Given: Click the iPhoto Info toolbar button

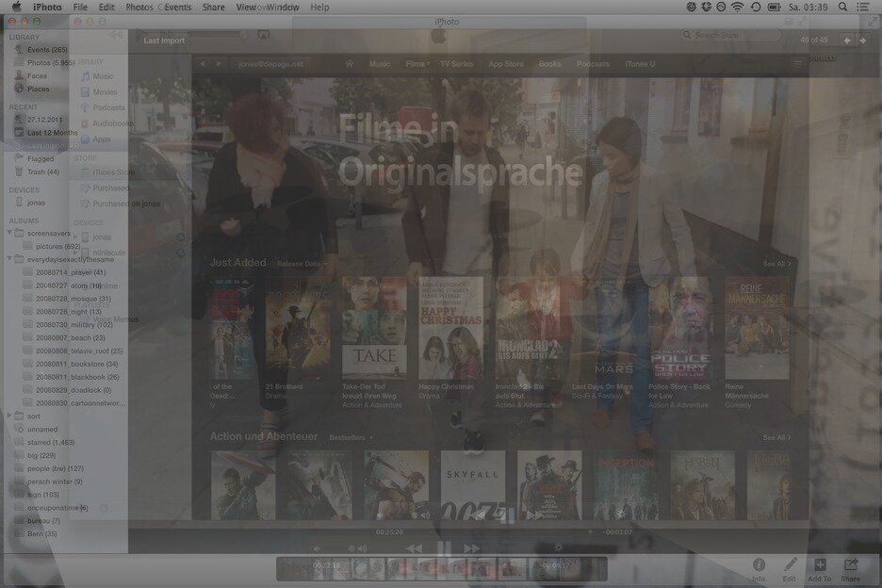Looking at the screenshot, I should pyautogui.click(x=759, y=569).
